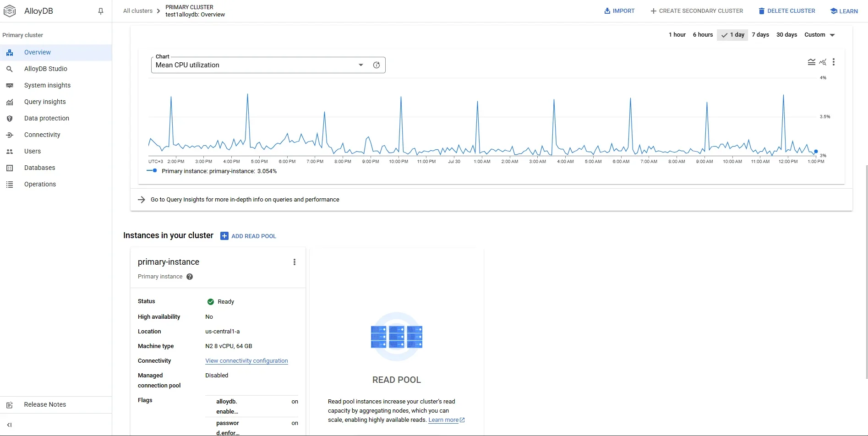Toggle the password.enforce flag
This screenshot has width=868, height=436.
(x=295, y=423)
